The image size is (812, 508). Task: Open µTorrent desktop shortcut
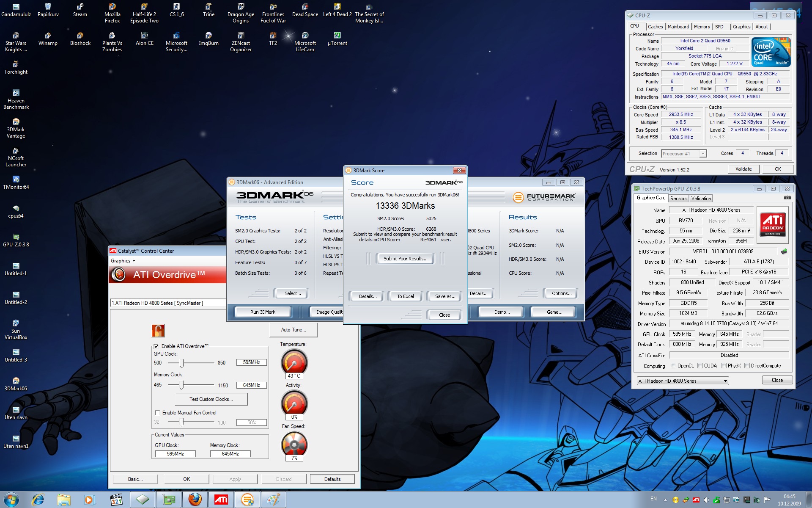point(337,39)
